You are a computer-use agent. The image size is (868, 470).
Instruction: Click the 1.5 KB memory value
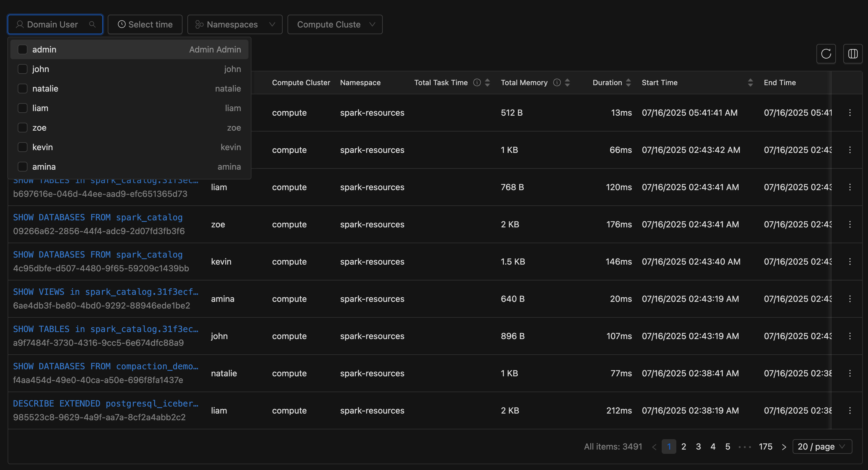point(513,262)
